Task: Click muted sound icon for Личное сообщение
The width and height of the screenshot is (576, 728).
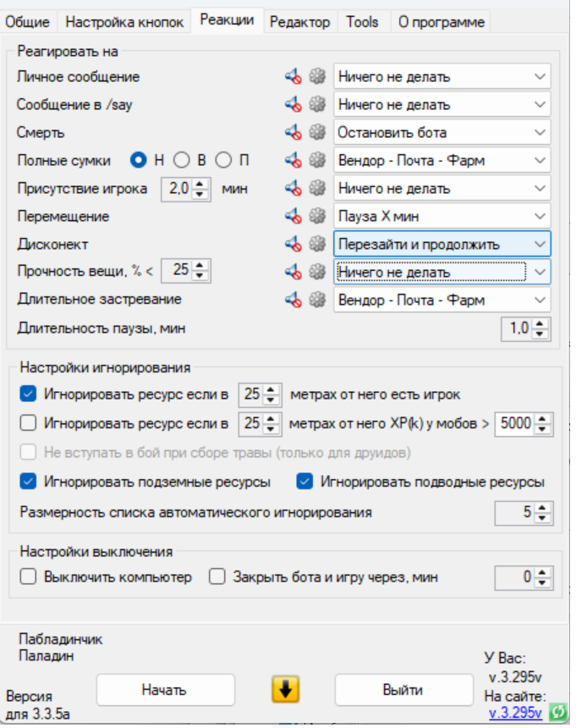Action: (x=293, y=76)
